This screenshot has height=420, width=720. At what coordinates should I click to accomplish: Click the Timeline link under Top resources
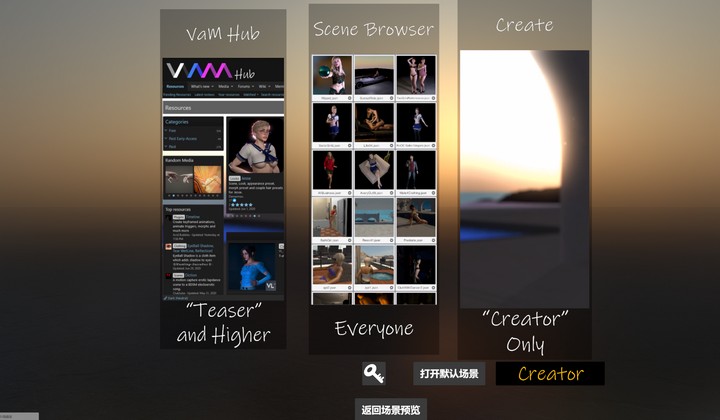click(x=193, y=217)
